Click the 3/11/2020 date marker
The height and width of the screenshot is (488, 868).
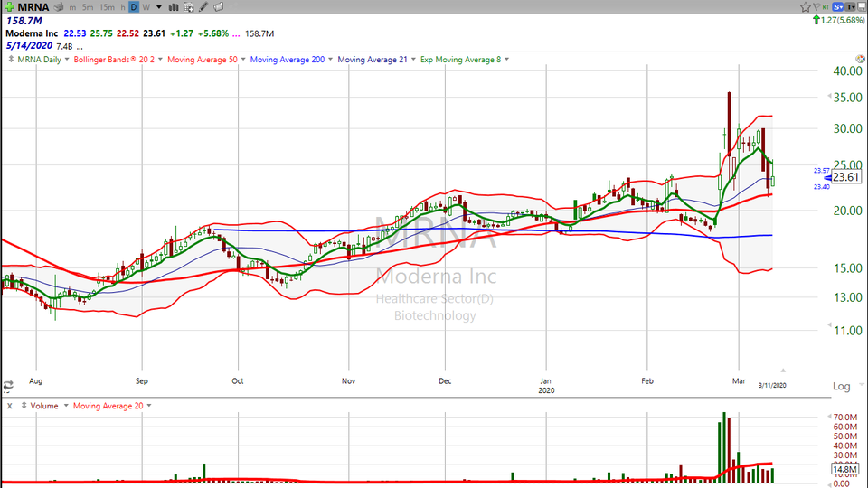[x=772, y=385]
